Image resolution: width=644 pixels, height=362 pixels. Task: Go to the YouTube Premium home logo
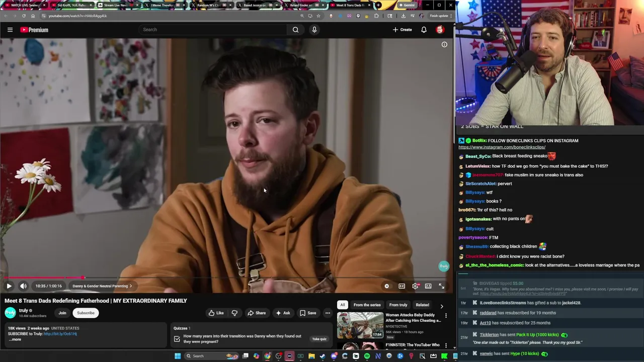(34, 30)
